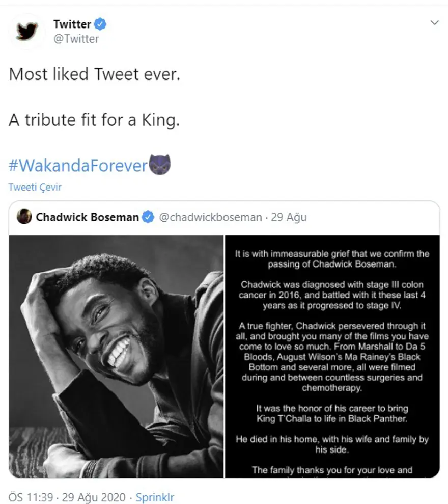The width and height of the screenshot is (448, 504).
Task: Follow the #WakandaForever hashtag link
Action: [x=78, y=165]
